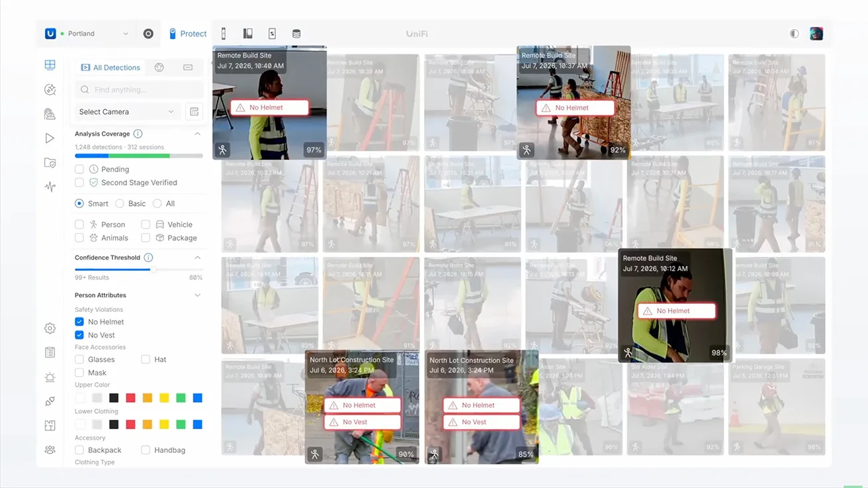Uncheck the No Helmet checkbox
Image resolution: width=868 pixels, height=488 pixels.
tap(79, 322)
